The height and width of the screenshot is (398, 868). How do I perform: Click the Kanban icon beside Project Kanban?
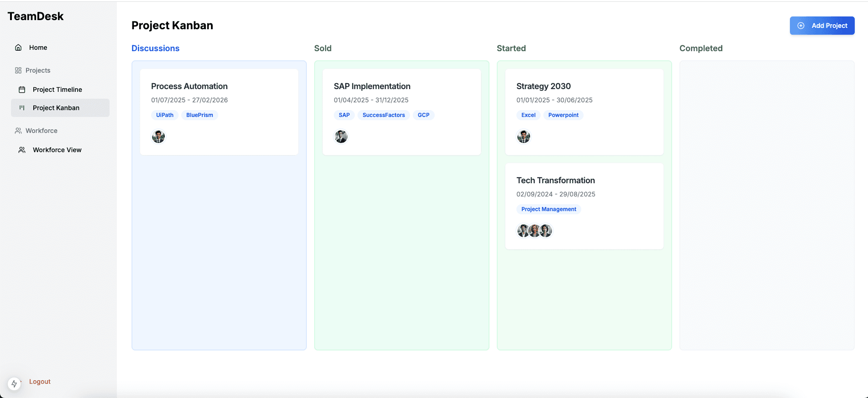point(22,108)
